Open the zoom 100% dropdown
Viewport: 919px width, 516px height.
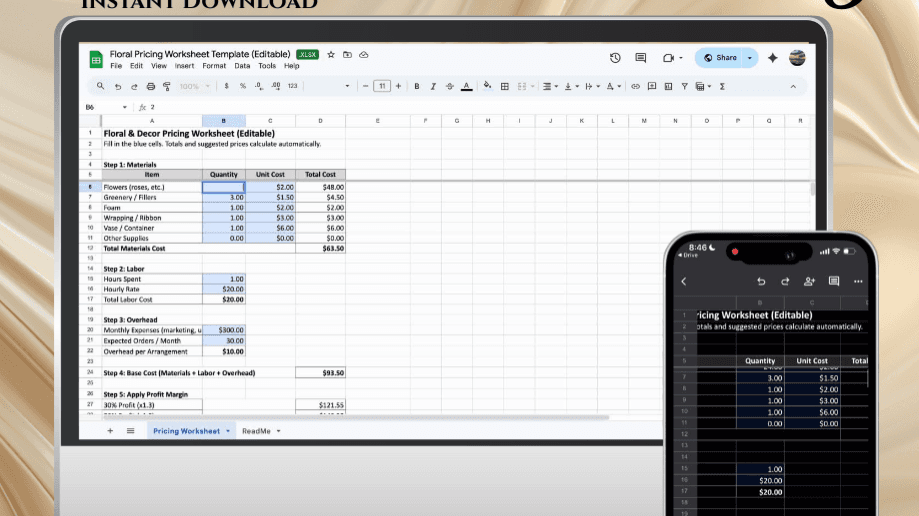click(x=194, y=86)
